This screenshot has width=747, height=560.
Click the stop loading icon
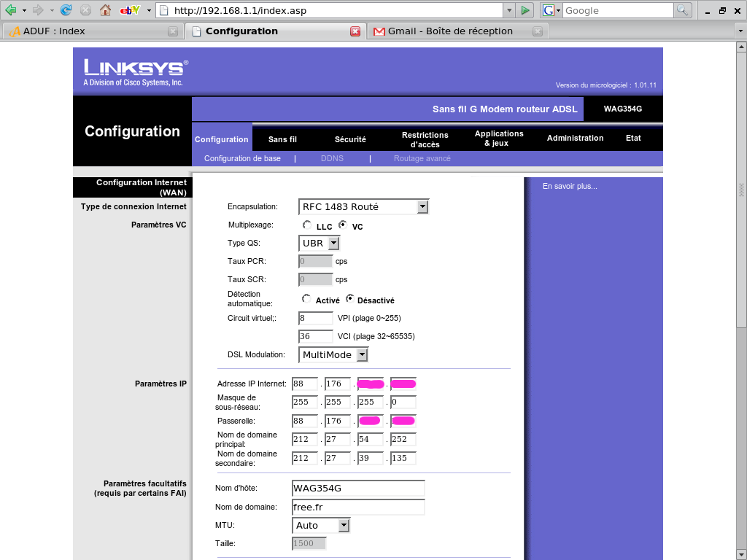tap(85, 10)
